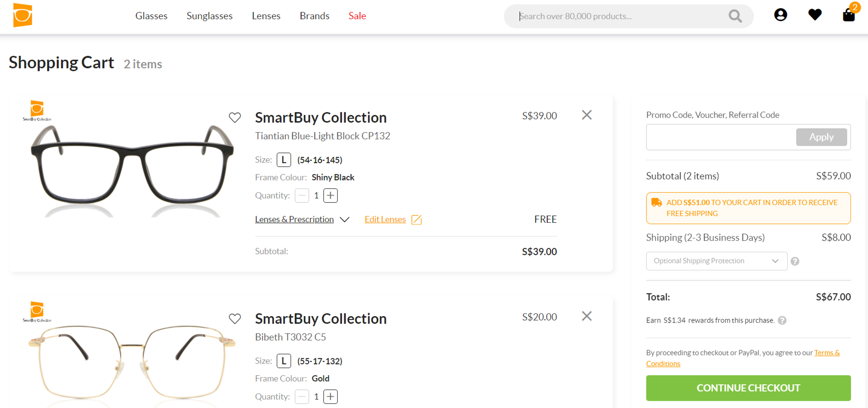868x408 pixels.
Task: Click the Gold frame colour value
Action: [320, 378]
